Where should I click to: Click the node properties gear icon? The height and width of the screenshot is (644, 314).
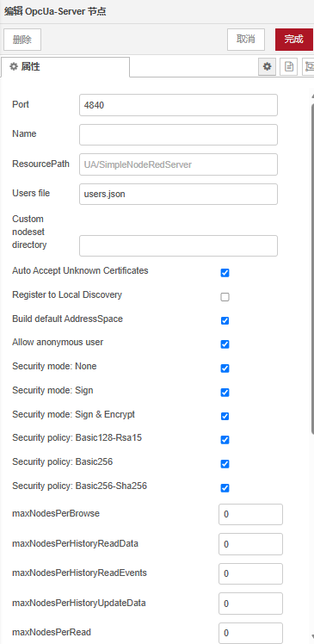tap(268, 66)
